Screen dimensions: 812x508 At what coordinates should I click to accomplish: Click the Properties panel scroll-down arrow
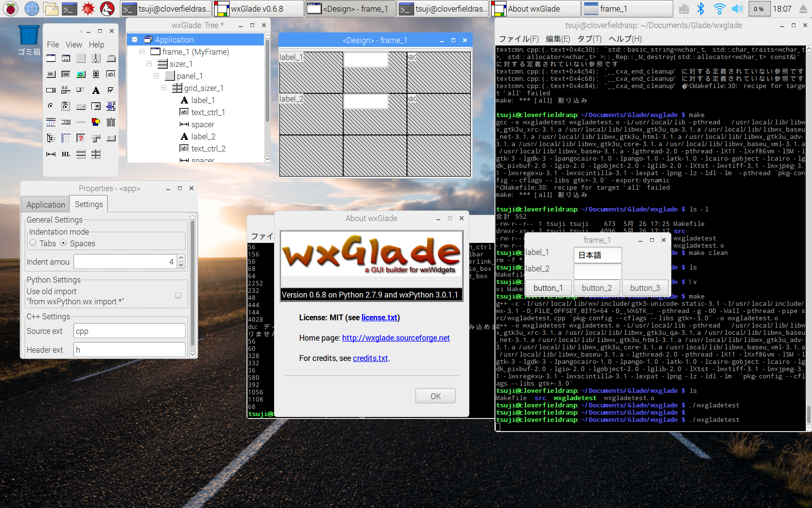point(192,355)
